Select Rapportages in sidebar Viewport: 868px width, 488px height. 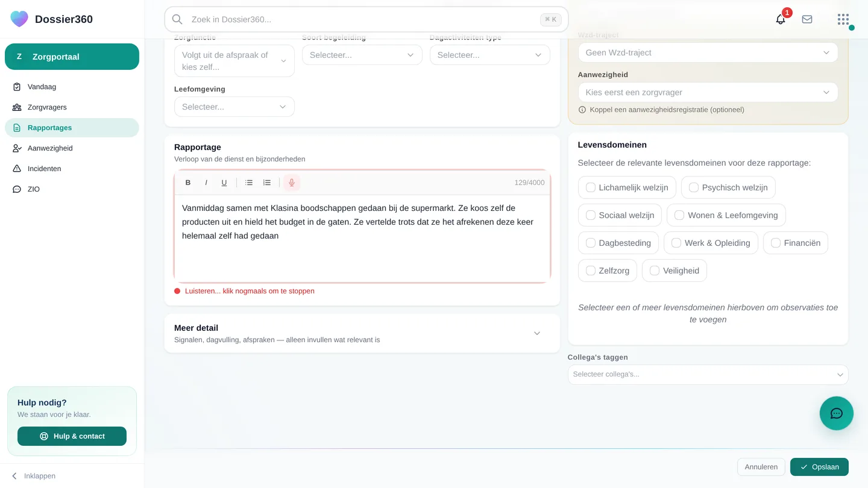72,128
